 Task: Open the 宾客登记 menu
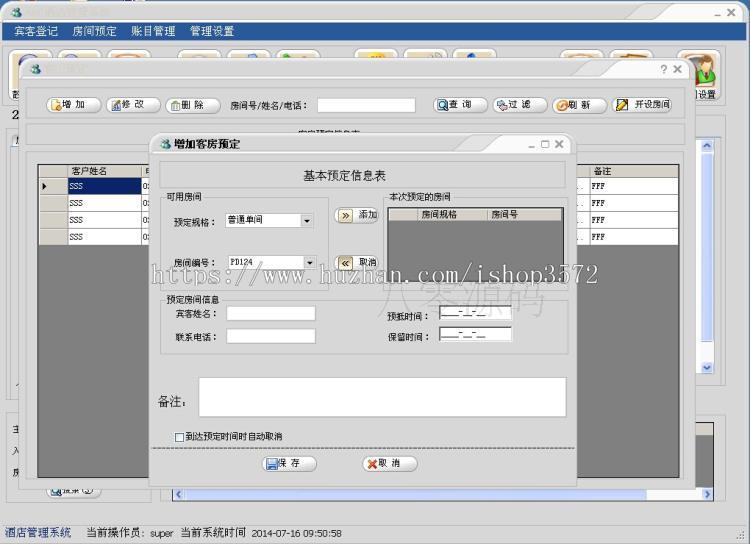(36, 32)
